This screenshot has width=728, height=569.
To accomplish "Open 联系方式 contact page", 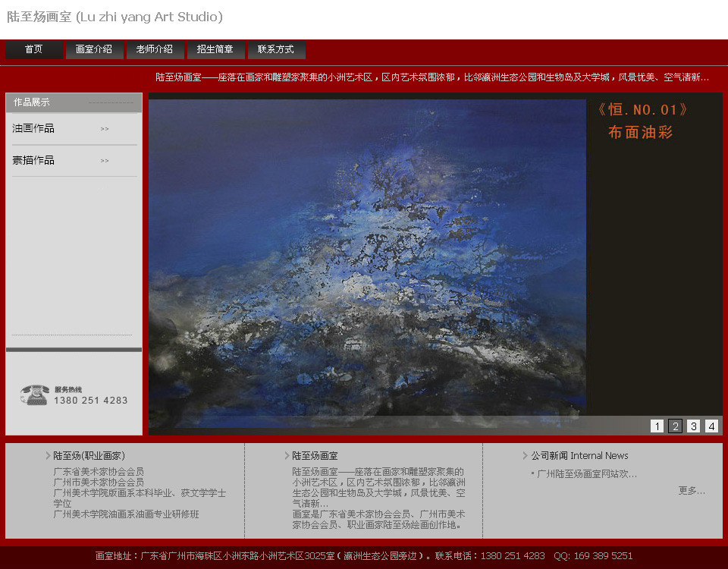I will 276,49.
